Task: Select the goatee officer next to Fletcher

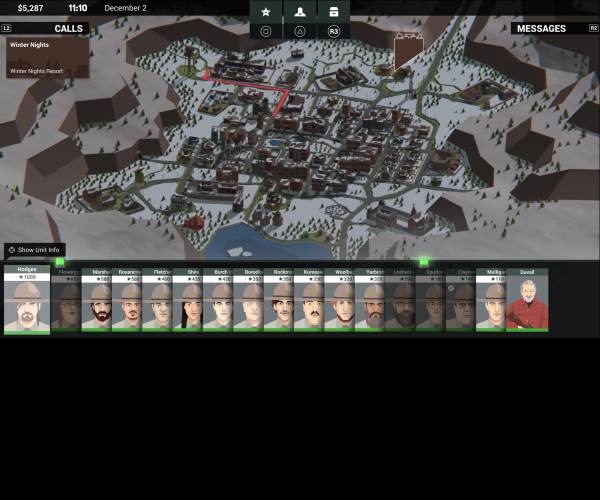Action: pos(127,300)
